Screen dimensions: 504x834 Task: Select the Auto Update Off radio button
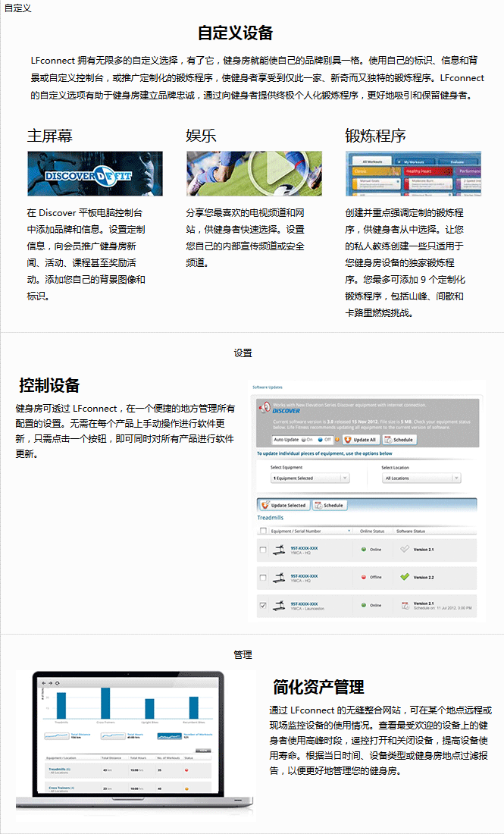point(320,440)
